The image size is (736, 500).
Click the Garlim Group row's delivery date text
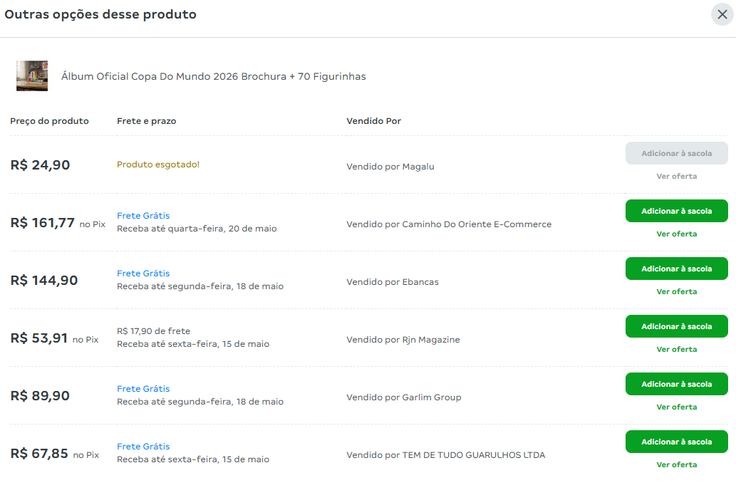[x=200, y=402]
